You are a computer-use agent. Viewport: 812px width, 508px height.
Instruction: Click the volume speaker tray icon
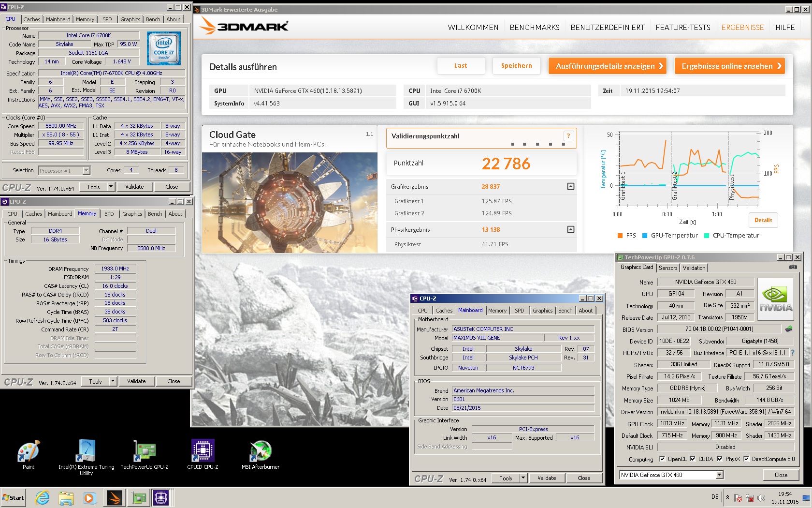point(761,497)
